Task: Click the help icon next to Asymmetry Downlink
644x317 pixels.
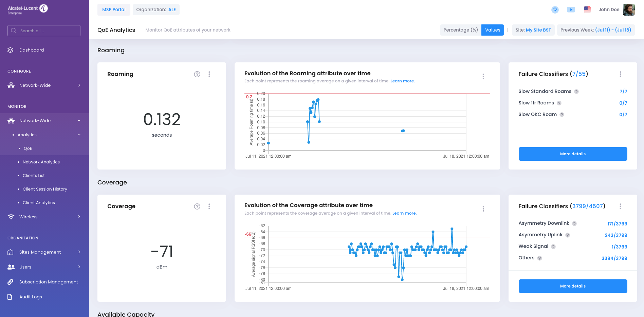Action: click(x=574, y=224)
